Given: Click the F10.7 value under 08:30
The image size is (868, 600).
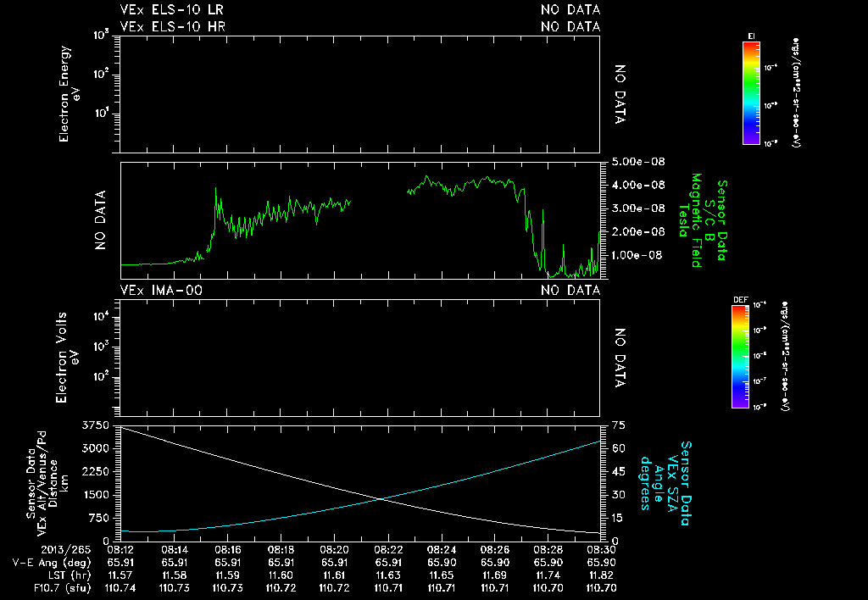Looking at the screenshot, I should point(601,588).
